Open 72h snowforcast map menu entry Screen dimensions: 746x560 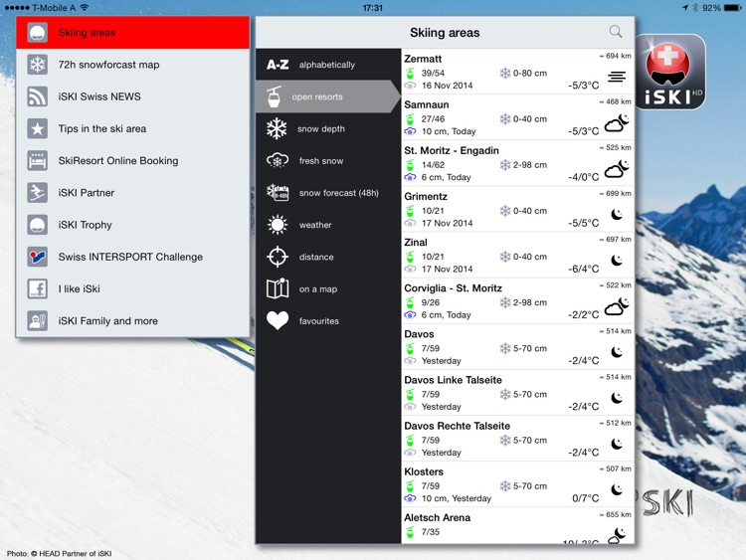(x=132, y=65)
